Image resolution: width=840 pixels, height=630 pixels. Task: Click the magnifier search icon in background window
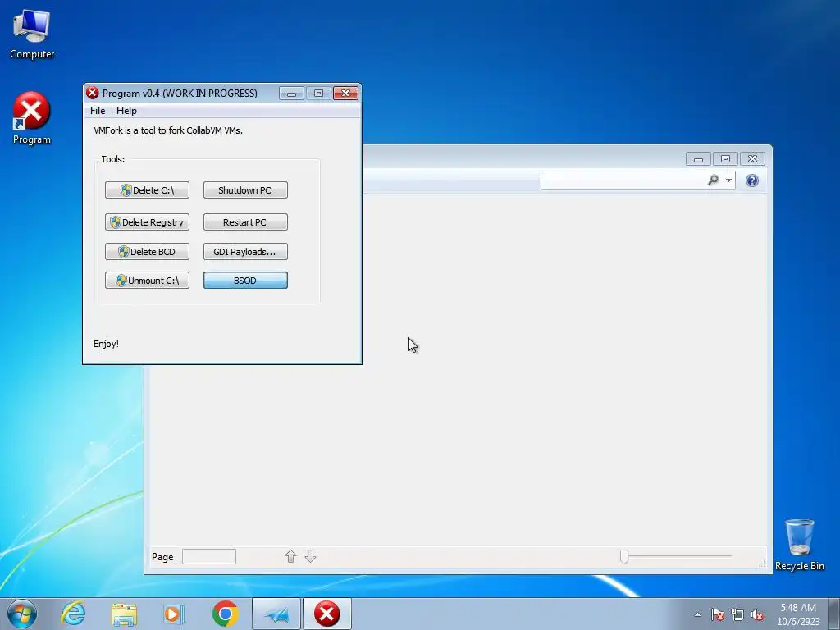(713, 180)
